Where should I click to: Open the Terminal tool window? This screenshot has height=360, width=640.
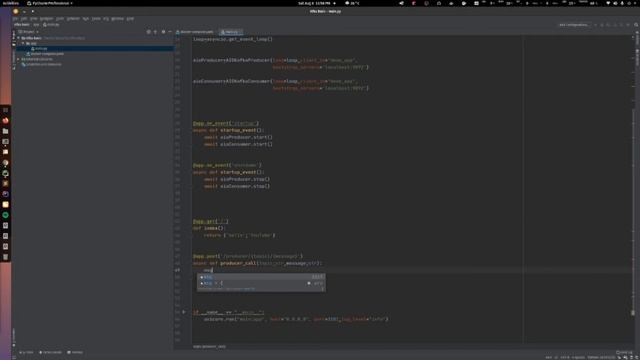[x=75, y=352]
